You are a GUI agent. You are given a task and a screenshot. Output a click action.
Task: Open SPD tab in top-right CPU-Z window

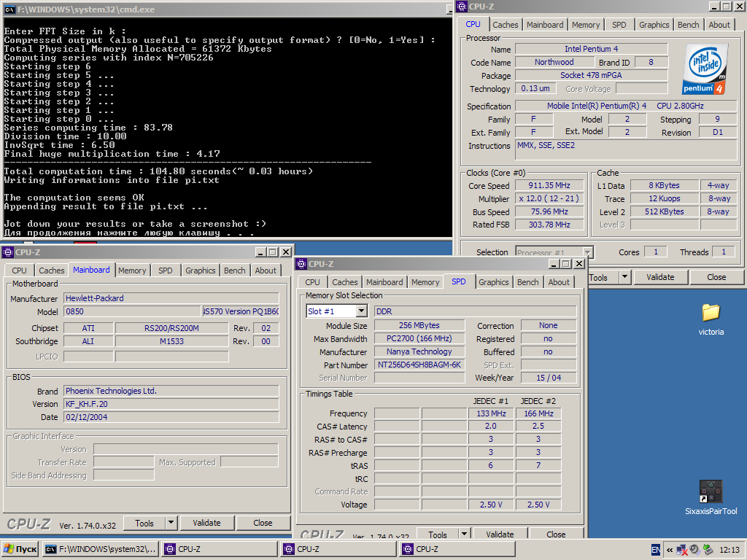click(619, 25)
